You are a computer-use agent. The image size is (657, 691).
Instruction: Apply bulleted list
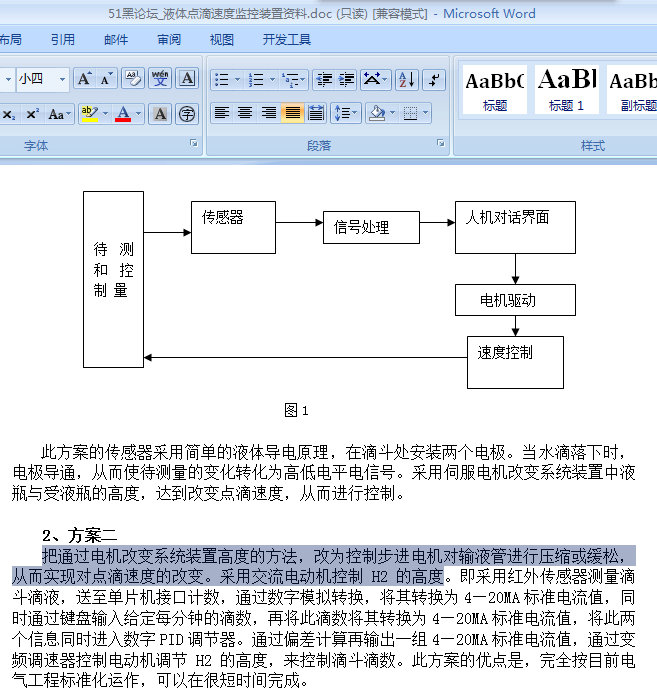(x=222, y=80)
